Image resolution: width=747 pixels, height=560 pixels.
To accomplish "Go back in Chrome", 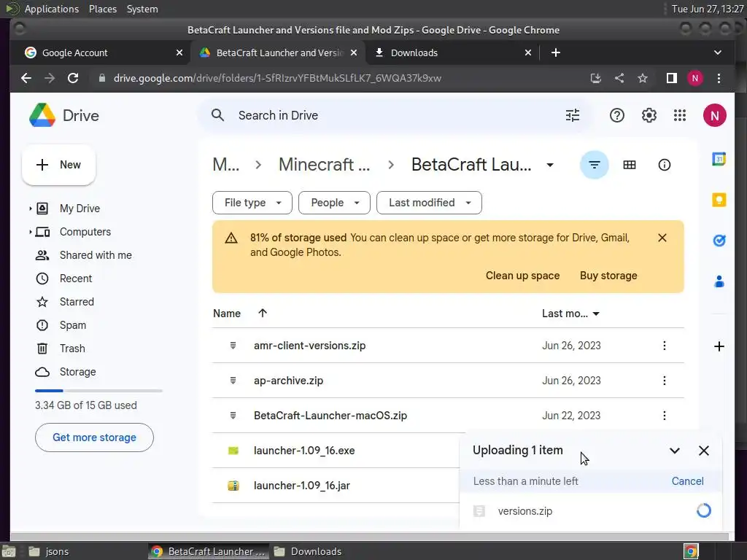I will [x=26, y=78].
